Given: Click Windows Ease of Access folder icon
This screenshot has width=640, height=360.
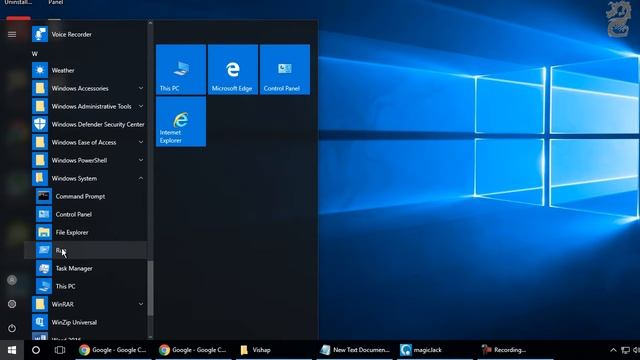Looking at the screenshot, I should pyautogui.click(x=40, y=142).
